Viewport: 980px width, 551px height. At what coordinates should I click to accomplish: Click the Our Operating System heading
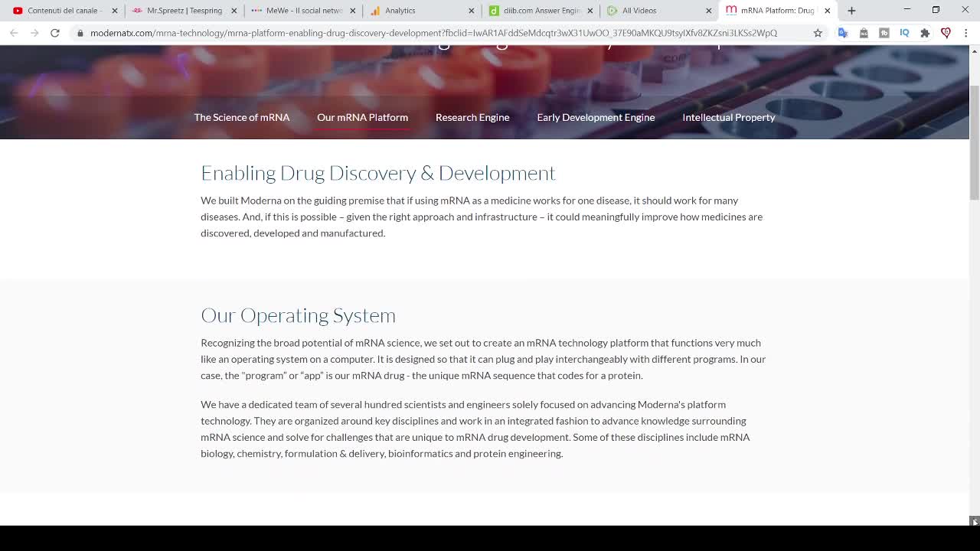pyautogui.click(x=299, y=315)
